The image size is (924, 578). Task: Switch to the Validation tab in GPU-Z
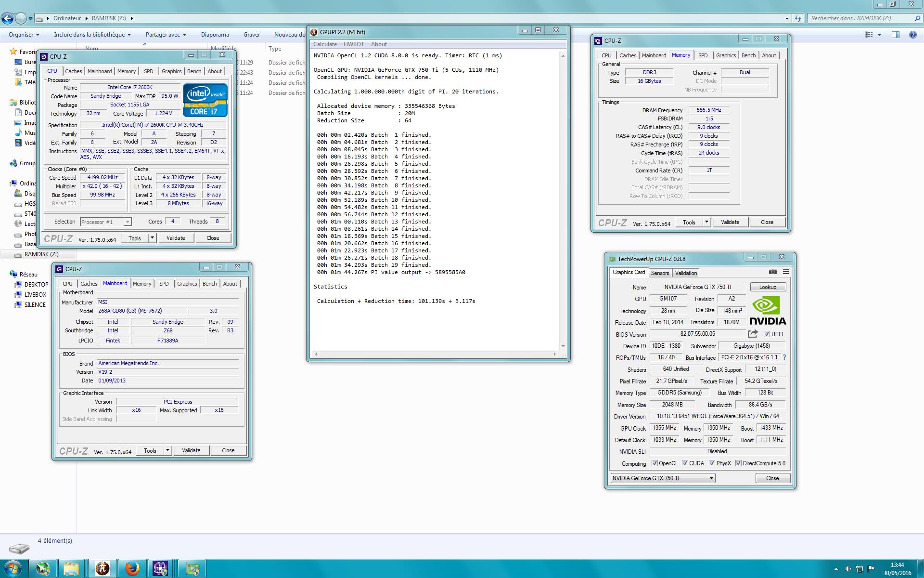tap(686, 273)
